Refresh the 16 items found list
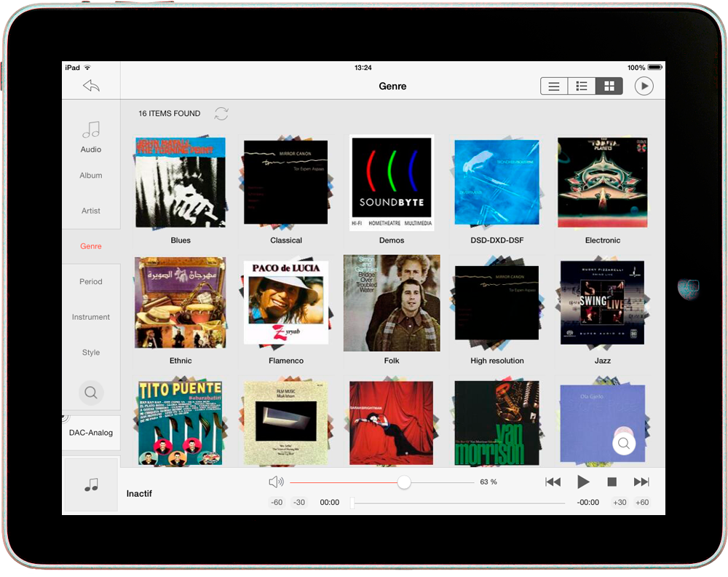This screenshot has height=577, width=728. (x=221, y=114)
